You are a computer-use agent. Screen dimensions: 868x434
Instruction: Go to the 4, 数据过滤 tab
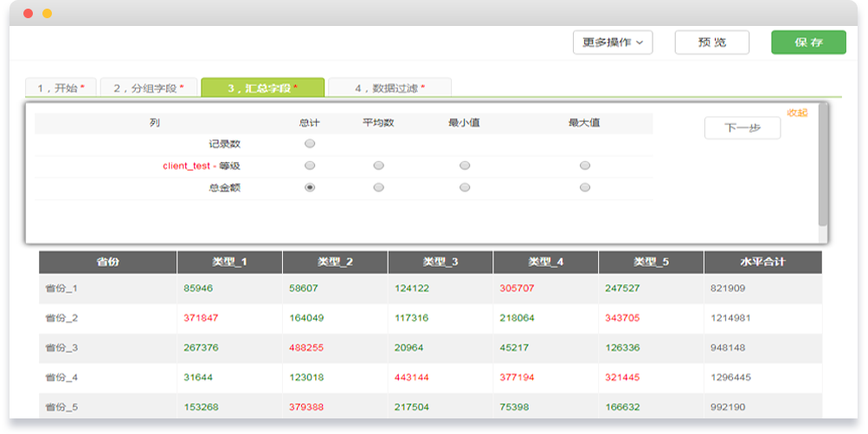tap(389, 87)
